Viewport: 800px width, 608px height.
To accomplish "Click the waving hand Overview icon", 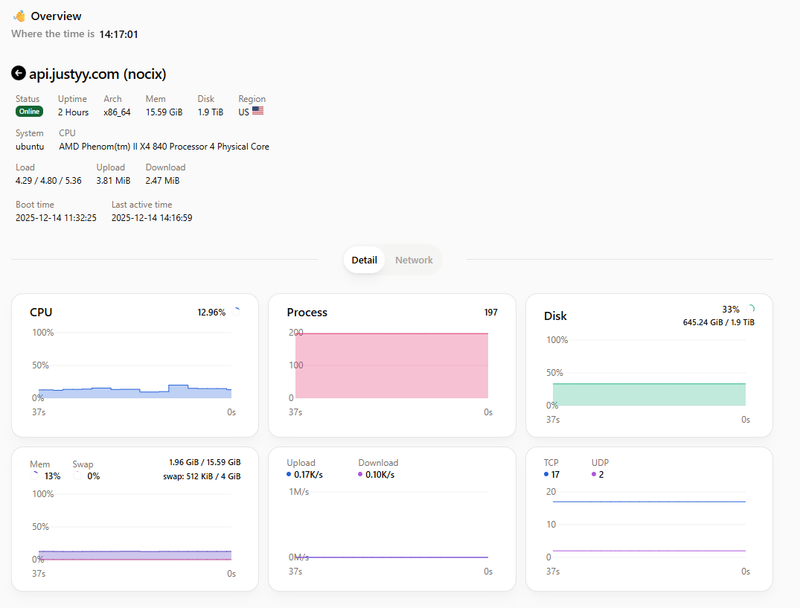I will 18,16.
